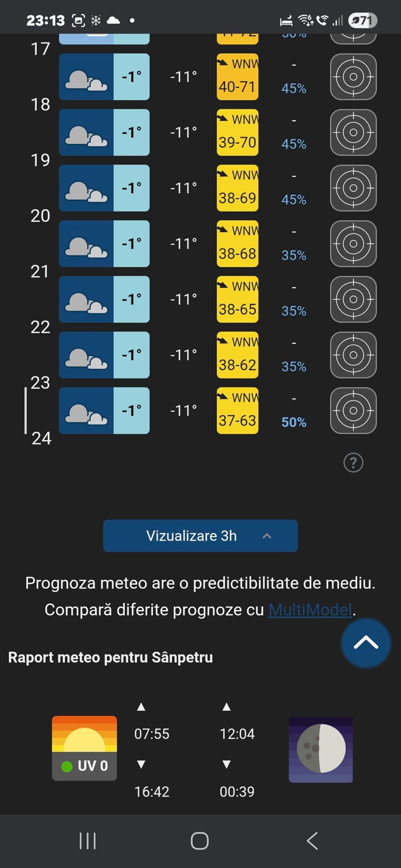Tap the precipitation radar target icon for hour 17
The height and width of the screenshot is (868, 401).
[x=353, y=77]
